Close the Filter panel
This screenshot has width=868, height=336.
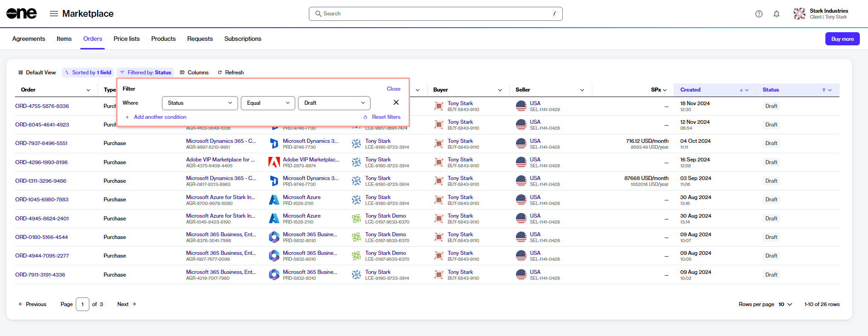(393, 89)
